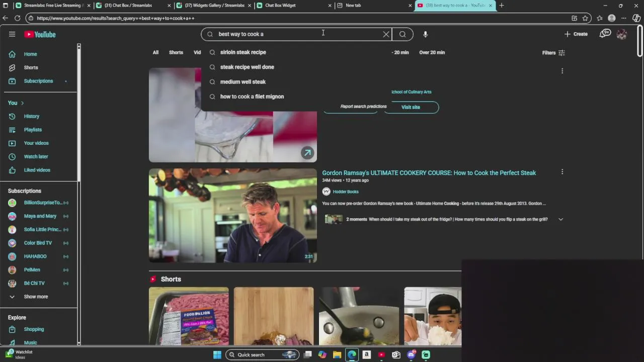Screen dimensions: 644x362
Task: Start voice search with microphone
Action: tap(425, 34)
